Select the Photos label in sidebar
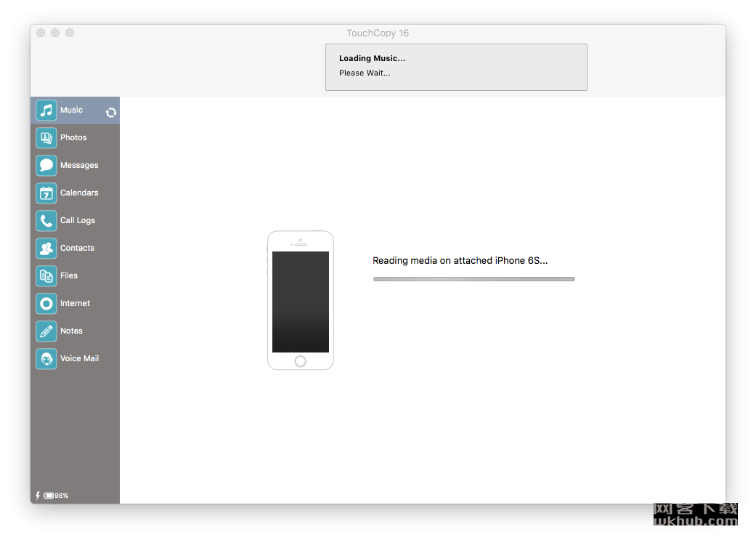Viewport: 756px width, 540px height. pyautogui.click(x=73, y=137)
